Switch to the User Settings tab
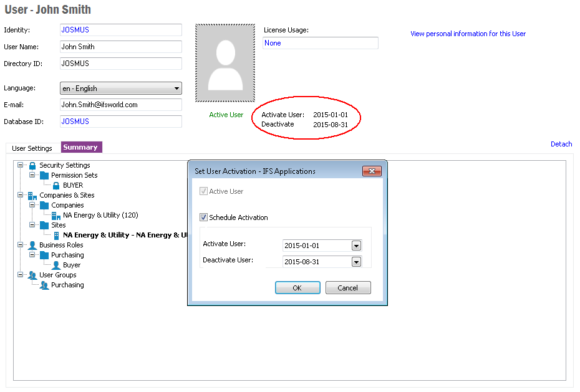Viewport: 580px width, 392px height. pos(32,148)
